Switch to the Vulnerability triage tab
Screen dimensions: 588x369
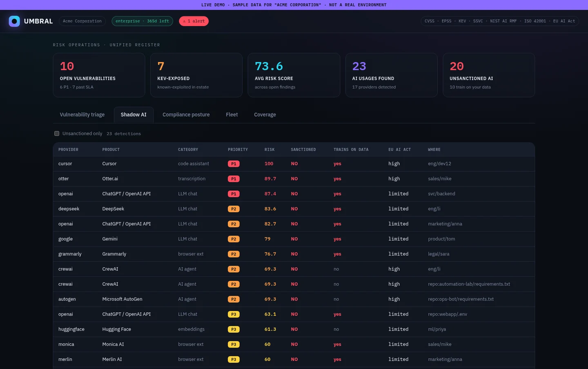click(82, 115)
